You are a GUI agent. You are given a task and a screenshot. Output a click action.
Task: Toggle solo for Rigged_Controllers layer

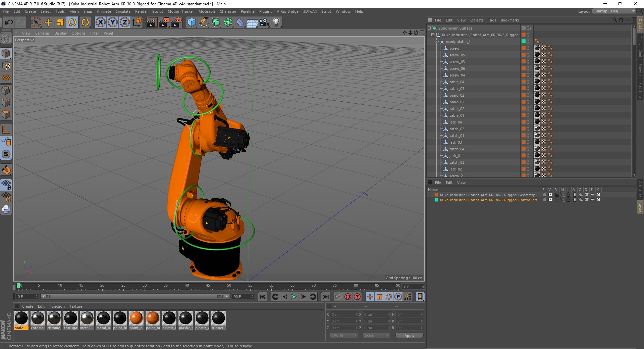pos(544,200)
